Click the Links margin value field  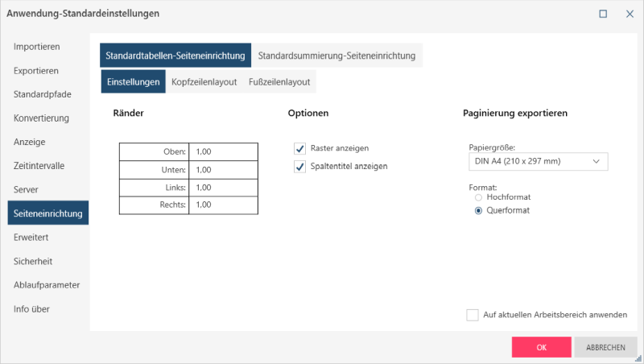(x=224, y=188)
